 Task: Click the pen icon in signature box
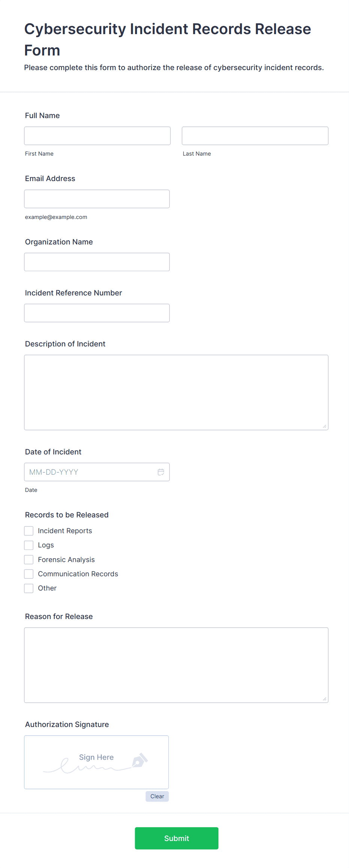[x=140, y=760]
